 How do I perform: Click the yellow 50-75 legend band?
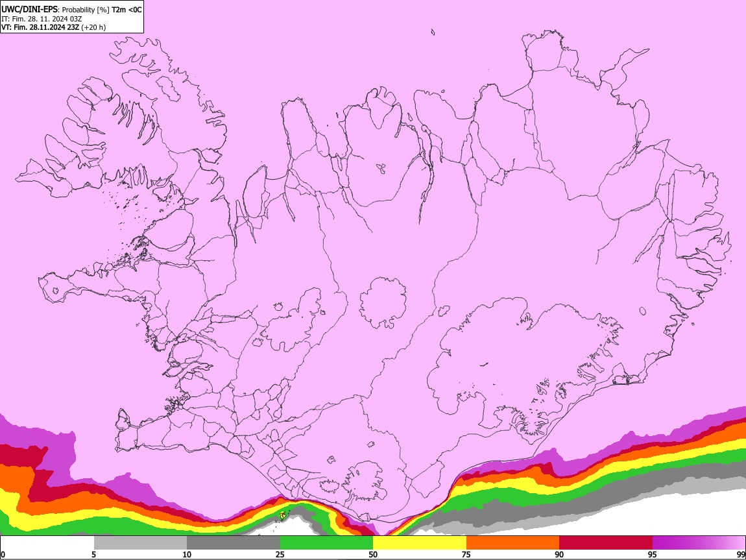(420, 542)
